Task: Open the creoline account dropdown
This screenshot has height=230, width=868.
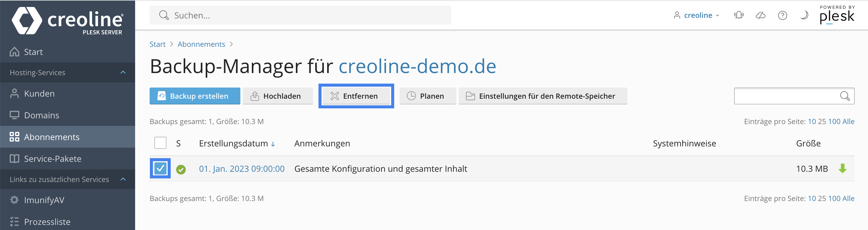Action: [696, 15]
